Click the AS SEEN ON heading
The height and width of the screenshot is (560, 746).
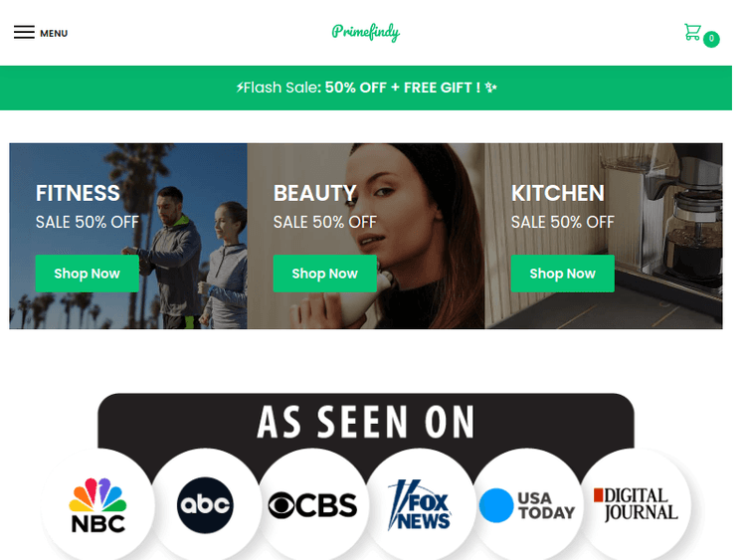click(366, 422)
